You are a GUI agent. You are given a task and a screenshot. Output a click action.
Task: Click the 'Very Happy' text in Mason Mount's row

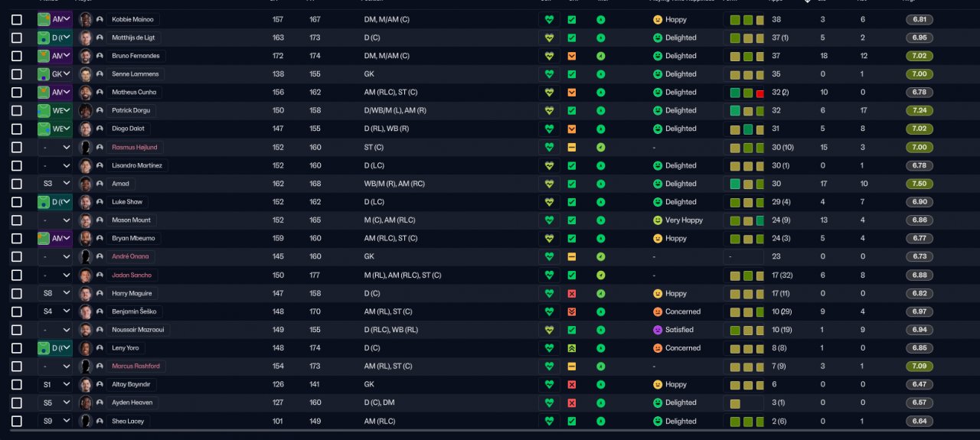click(x=684, y=220)
